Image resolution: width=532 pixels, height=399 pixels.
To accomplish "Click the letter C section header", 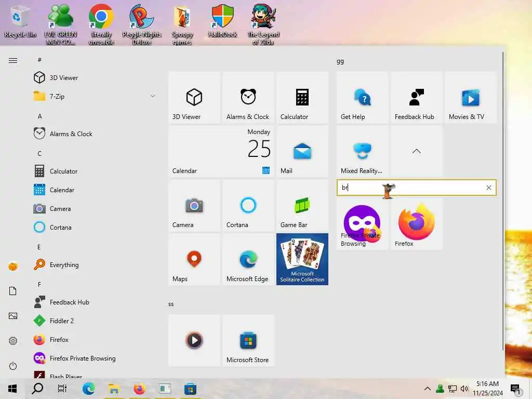I will pos(39,153).
